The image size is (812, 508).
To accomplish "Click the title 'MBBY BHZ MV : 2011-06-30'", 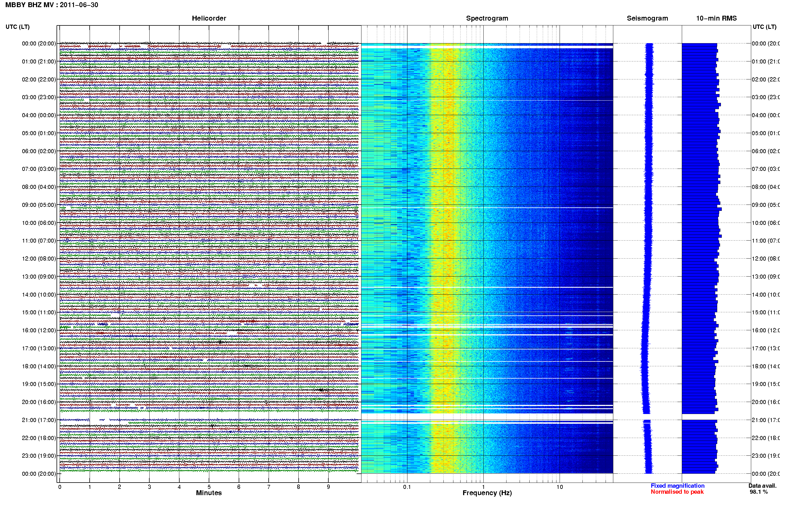I will point(52,5).
